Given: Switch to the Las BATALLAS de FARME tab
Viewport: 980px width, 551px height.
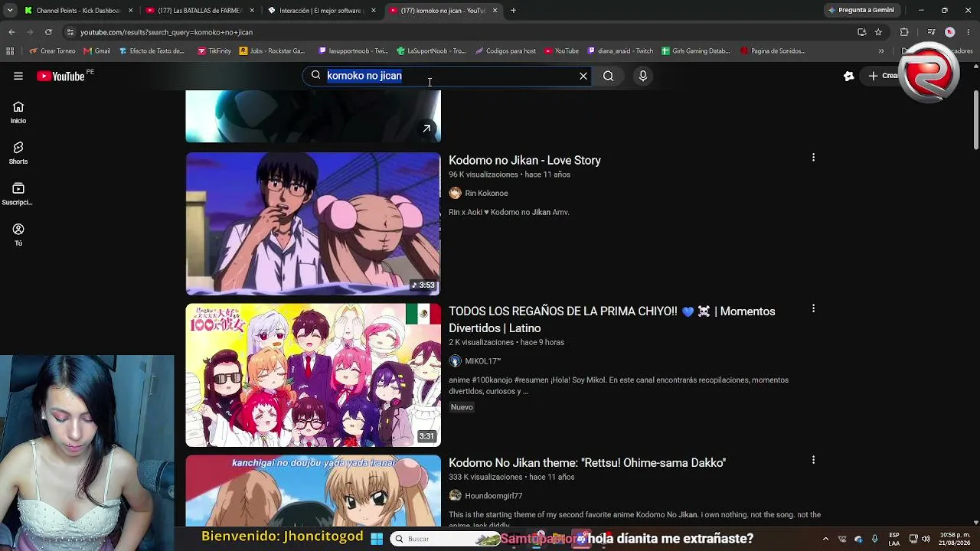Looking at the screenshot, I should point(199,11).
